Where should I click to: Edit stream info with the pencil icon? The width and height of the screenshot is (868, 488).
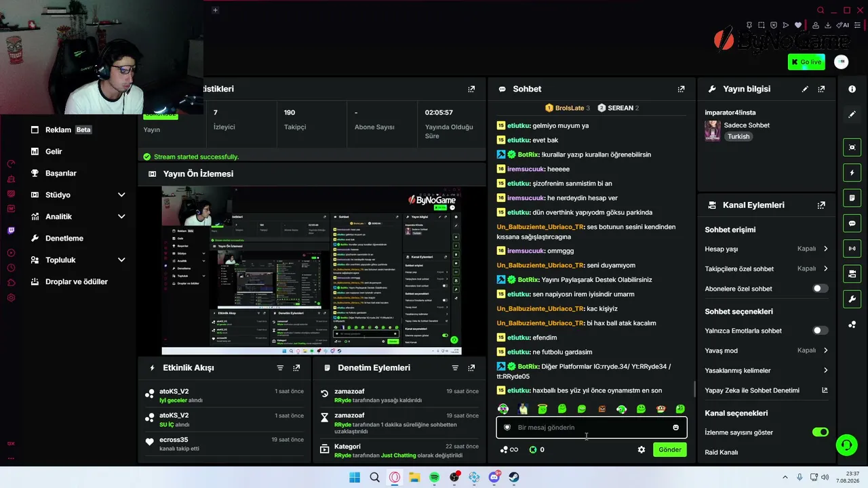click(x=805, y=89)
